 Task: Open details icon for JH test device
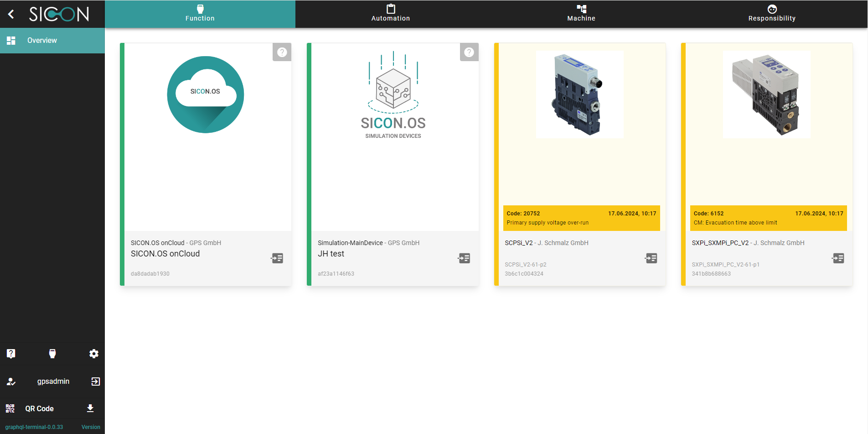point(464,258)
